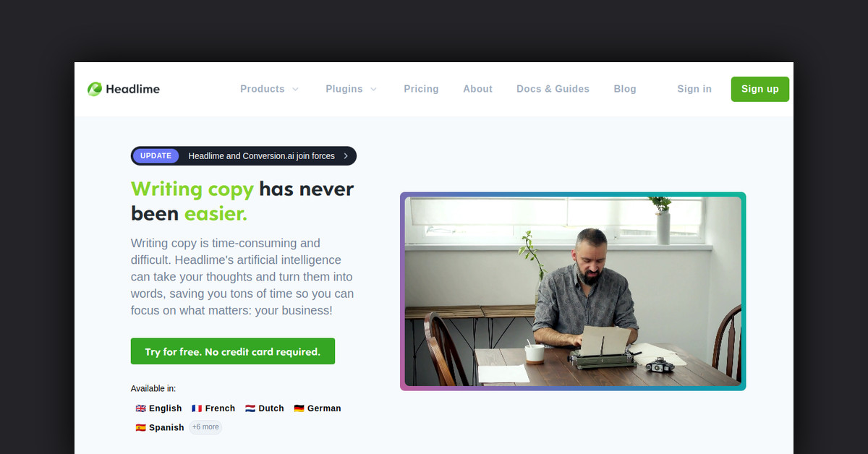Click the French flag icon
The image size is (868, 454).
197,408
